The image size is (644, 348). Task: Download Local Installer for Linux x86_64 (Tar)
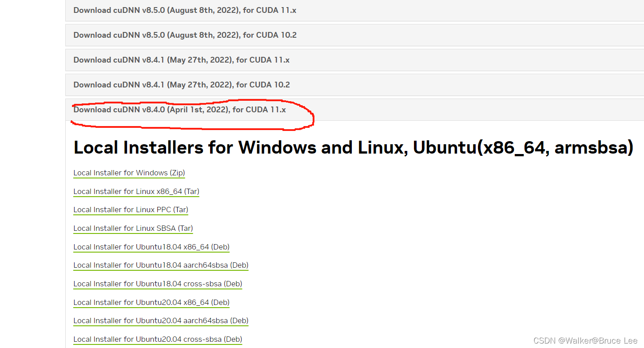tap(136, 192)
